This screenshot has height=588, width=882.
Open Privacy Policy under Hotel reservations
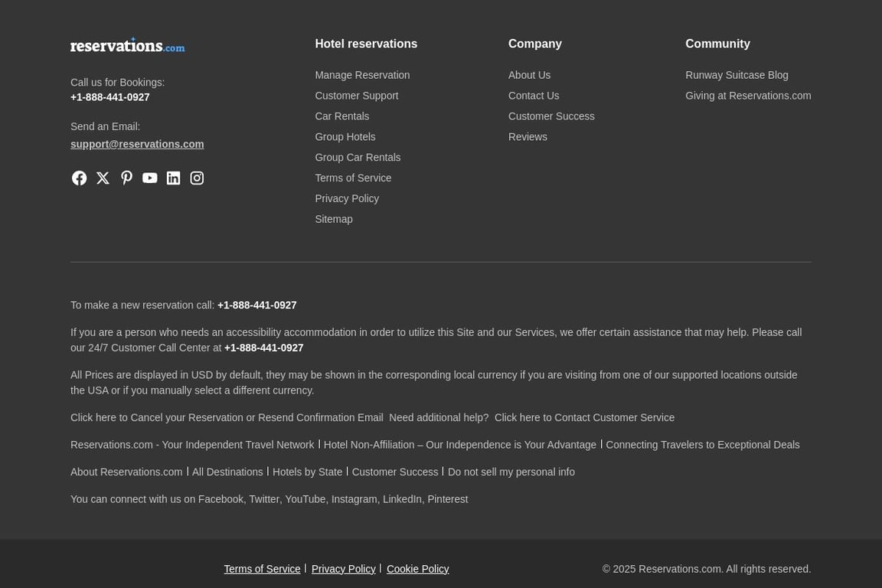coord(347,198)
